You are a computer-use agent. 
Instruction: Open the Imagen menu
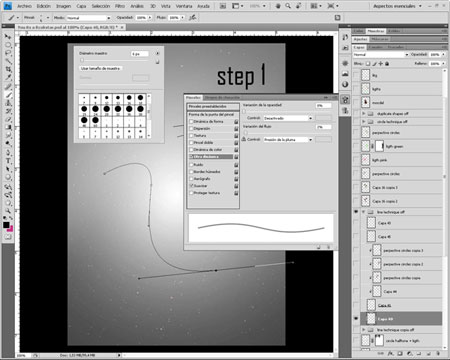(63, 6)
